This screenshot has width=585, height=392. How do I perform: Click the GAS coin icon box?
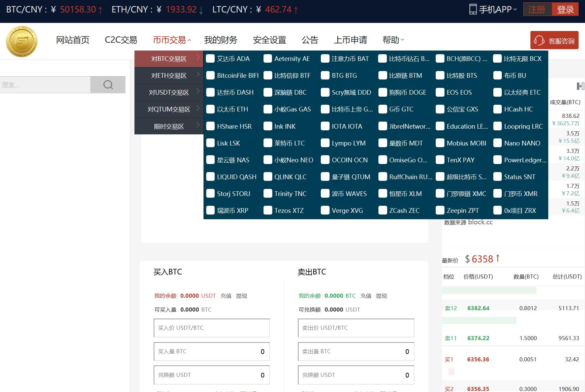(x=268, y=109)
